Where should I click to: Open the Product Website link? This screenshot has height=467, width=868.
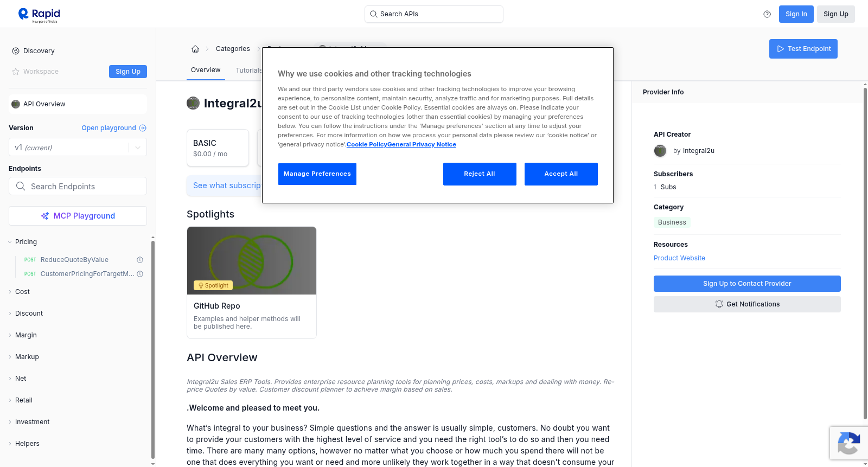(679, 258)
